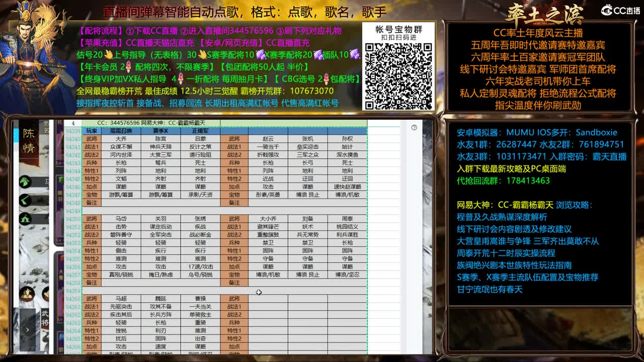Click the horse head icon in game sidebar
Viewport: 644px width, 362px height.
(x=25, y=182)
